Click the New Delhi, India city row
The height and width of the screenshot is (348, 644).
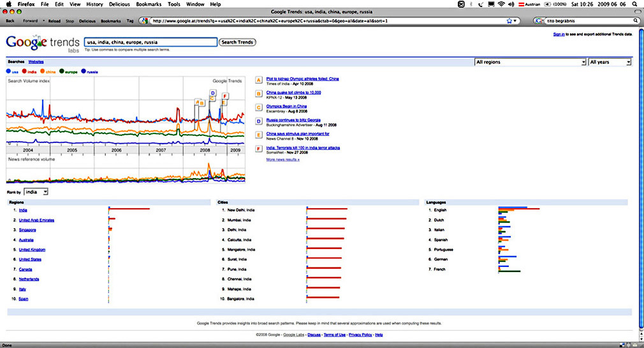click(x=241, y=210)
